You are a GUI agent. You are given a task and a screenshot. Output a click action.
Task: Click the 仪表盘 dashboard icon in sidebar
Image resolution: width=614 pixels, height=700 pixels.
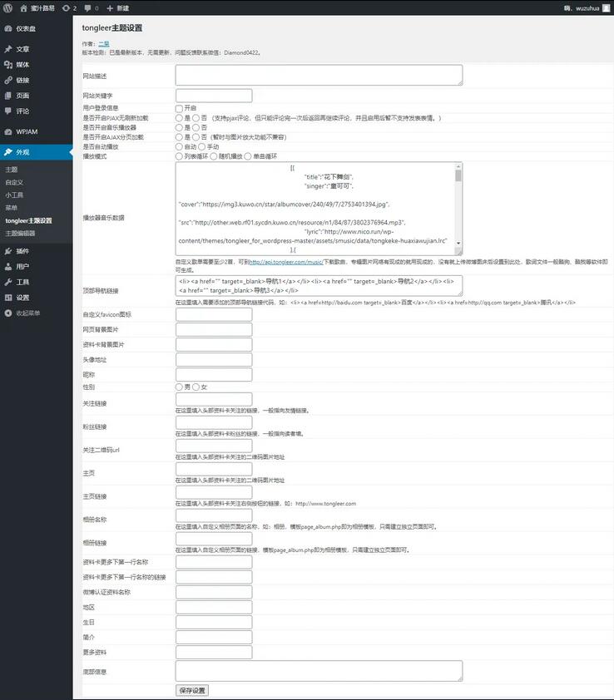click(x=8, y=28)
